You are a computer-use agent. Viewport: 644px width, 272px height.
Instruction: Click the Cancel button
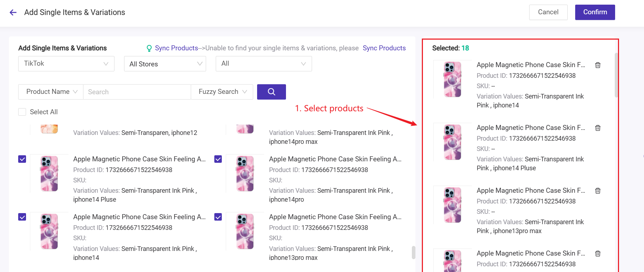tap(548, 12)
